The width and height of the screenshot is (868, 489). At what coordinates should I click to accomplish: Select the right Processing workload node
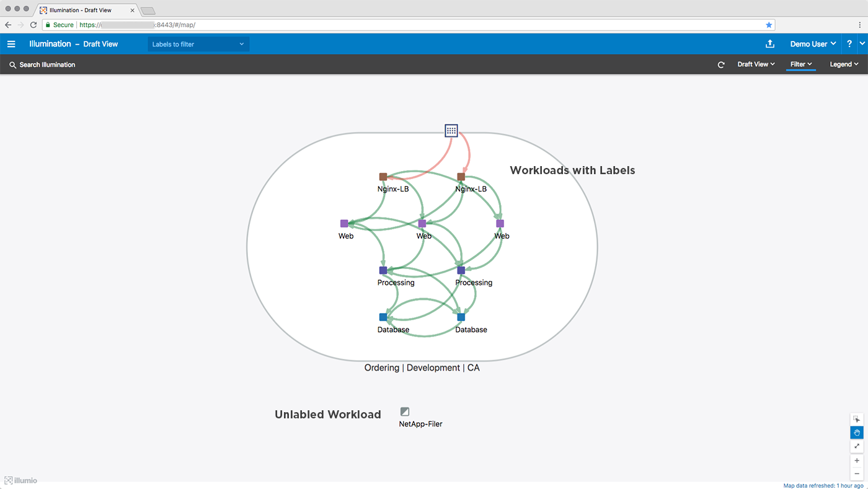[461, 270]
